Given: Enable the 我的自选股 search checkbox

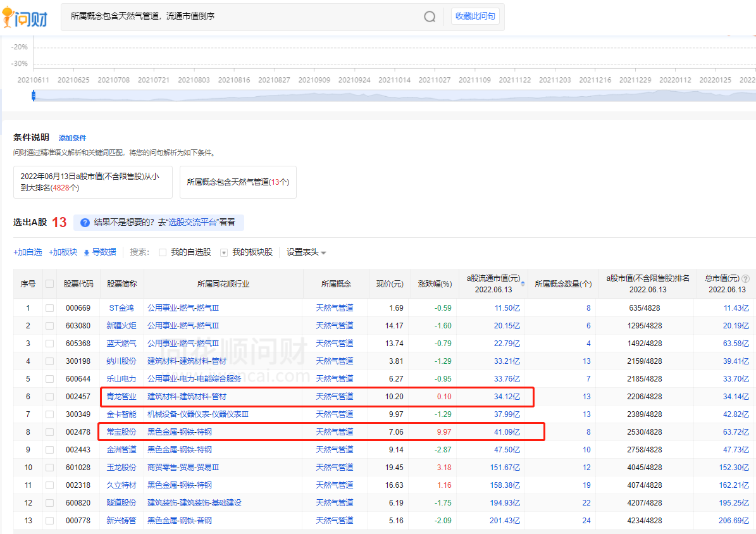Looking at the screenshot, I should [163, 252].
